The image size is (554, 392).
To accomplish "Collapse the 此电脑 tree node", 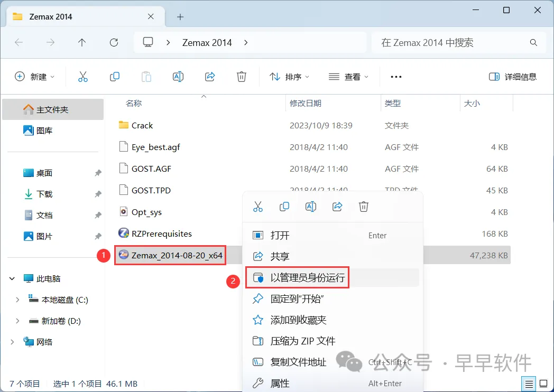I will click(12, 278).
